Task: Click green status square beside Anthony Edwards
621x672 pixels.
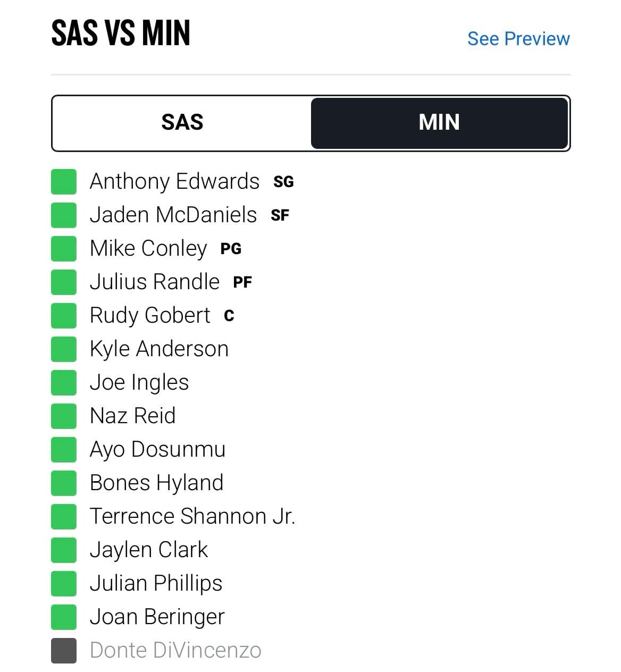Action: tap(64, 181)
